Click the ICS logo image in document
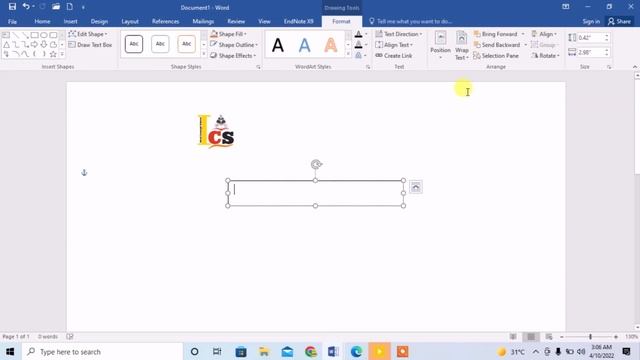Image resolution: width=640 pixels, height=360 pixels. pos(216,131)
